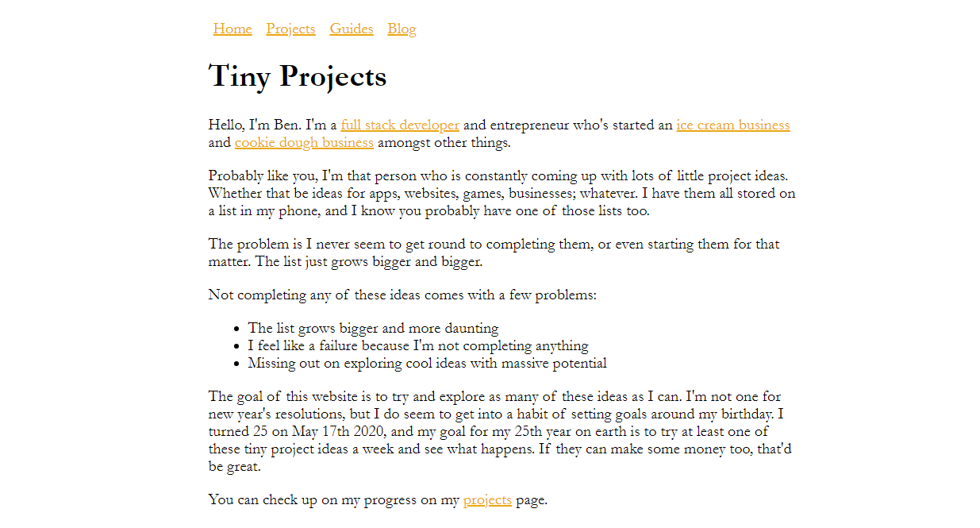Follow the 'projects' link in last paragraph
The width and height of the screenshot is (980, 528).
(x=487, y=500)
